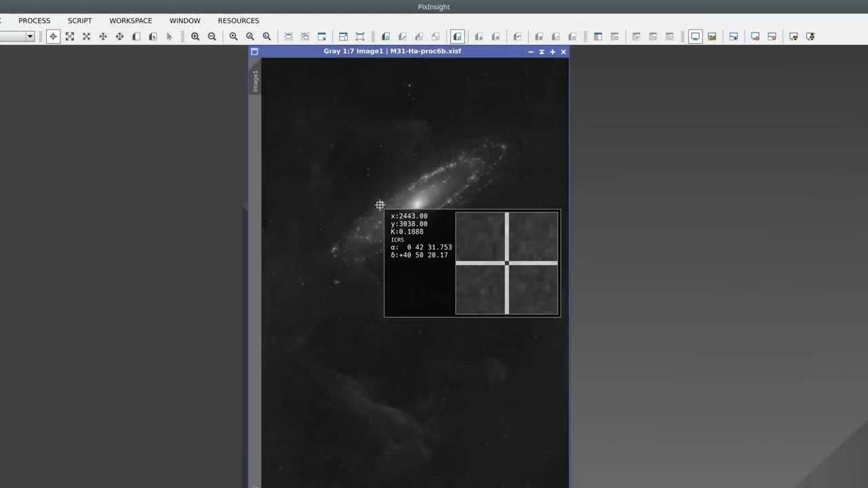
Task: Open the SCRIPT menu
Action: click(79, 20)
